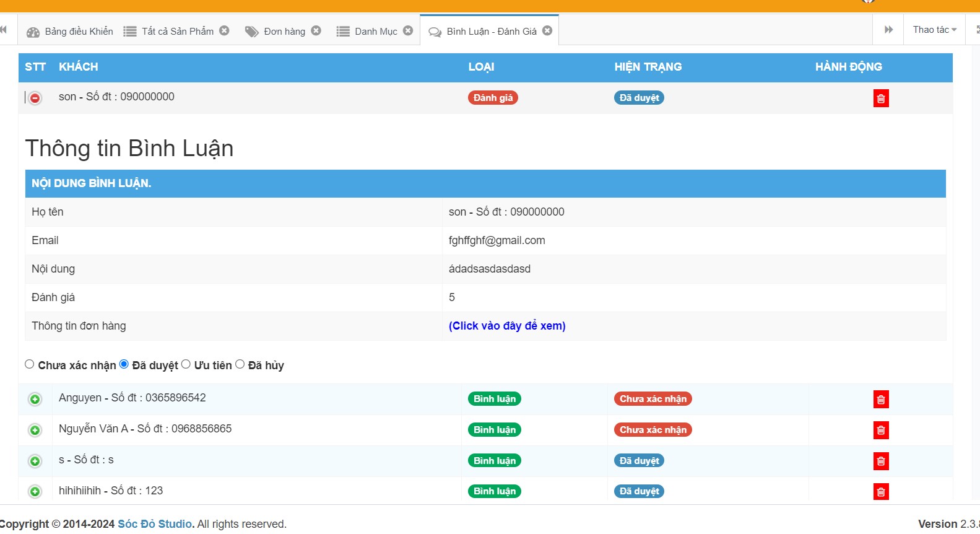The width and height of the screenshot is (980, 534).
Task: Select the Đã hủy radio option
Action: click(x=240, y=364)
